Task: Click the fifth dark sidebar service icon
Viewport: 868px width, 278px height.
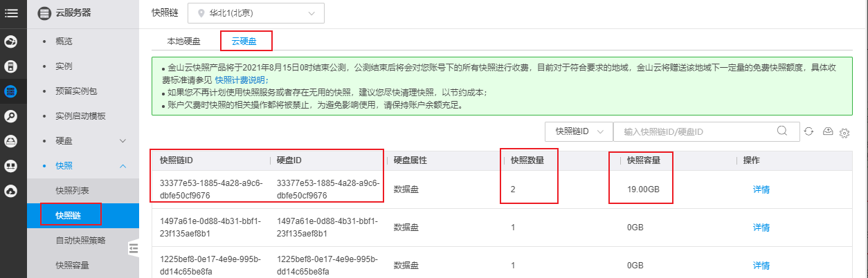Action: (10, 141)
